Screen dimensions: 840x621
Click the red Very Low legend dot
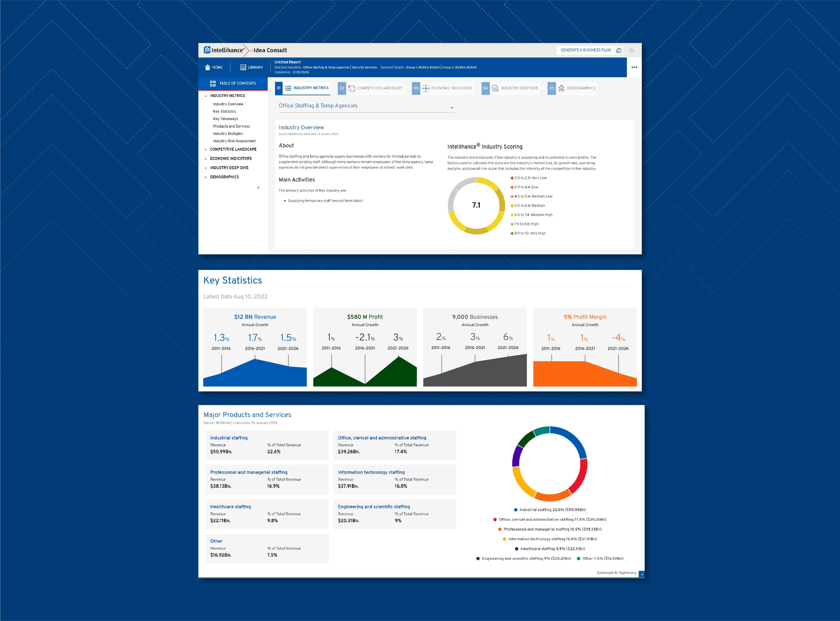(512, 178)
